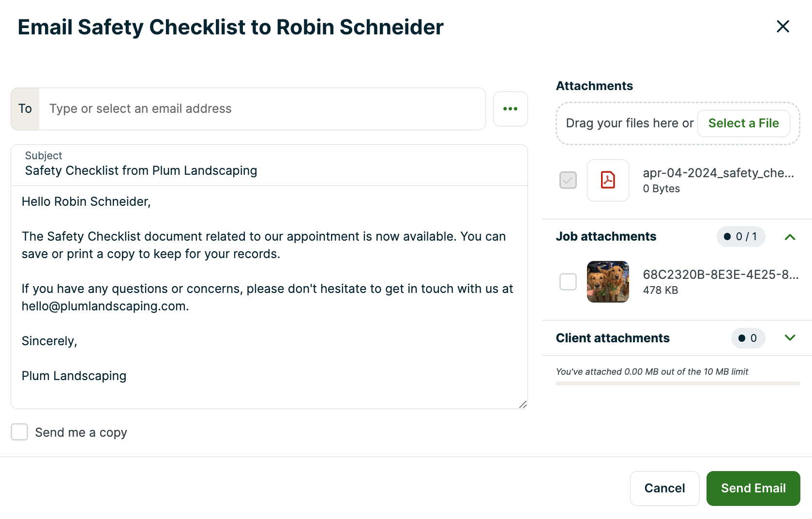Cancel the email dialog
Screen dimensions: 812x519
point(664,488)
